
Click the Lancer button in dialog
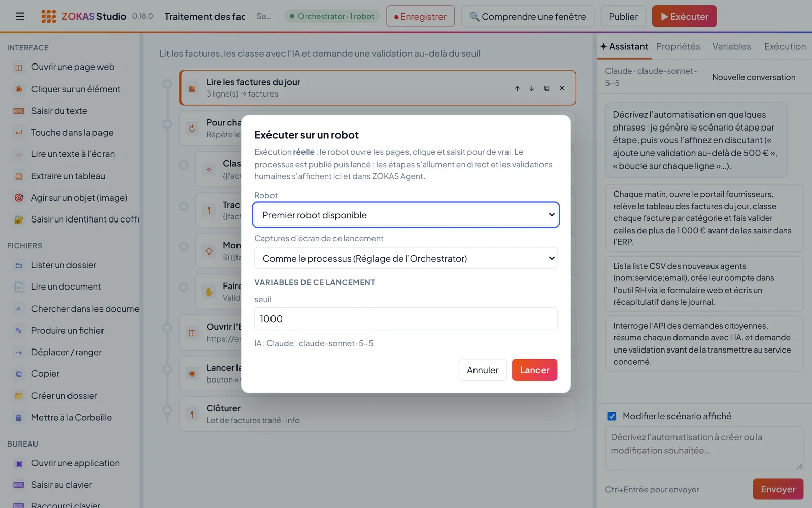pos(534,370)
